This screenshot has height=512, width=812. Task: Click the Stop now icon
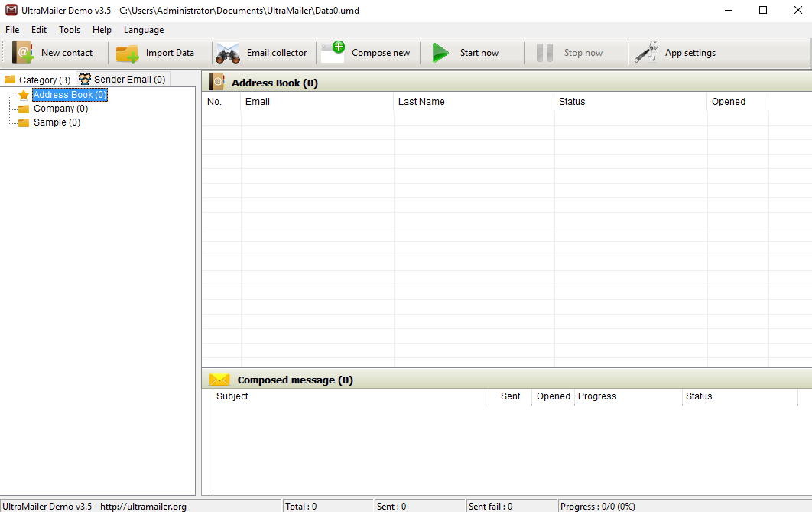544,52
